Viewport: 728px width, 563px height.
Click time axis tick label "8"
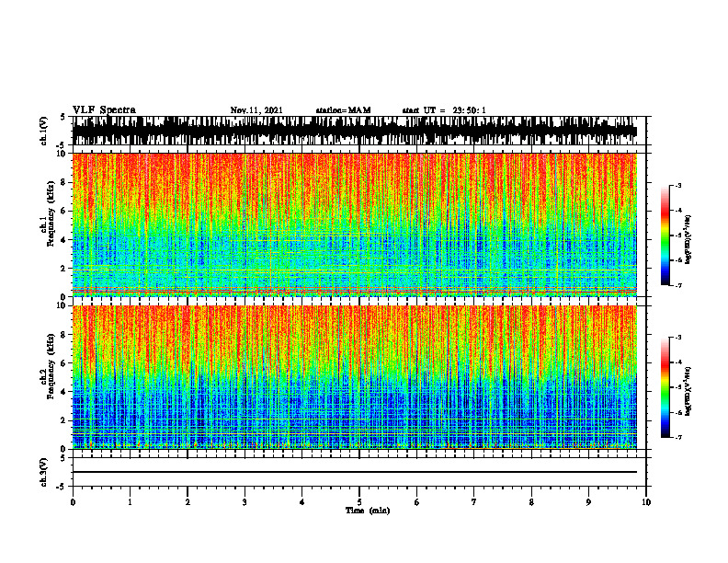[x=531, y=502]
